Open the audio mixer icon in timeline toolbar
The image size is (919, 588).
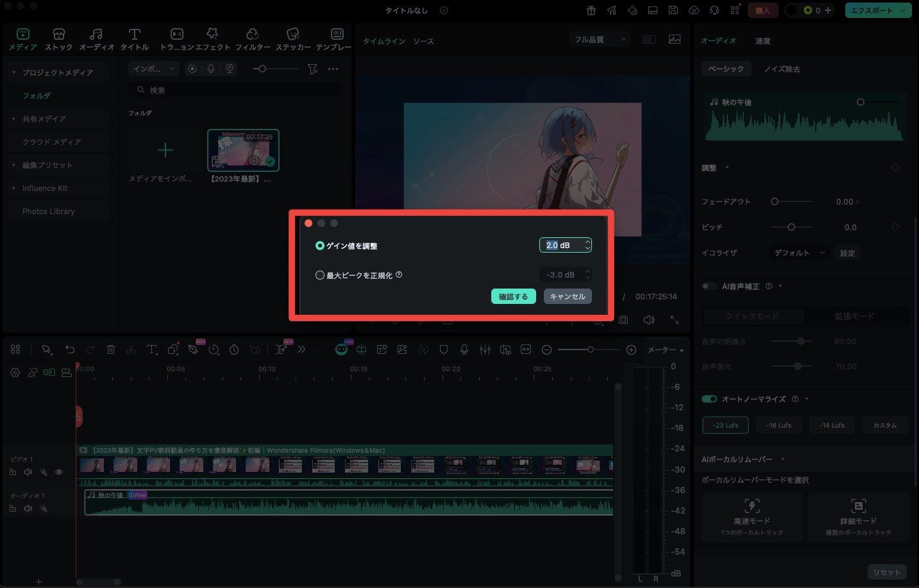point(485,349)
